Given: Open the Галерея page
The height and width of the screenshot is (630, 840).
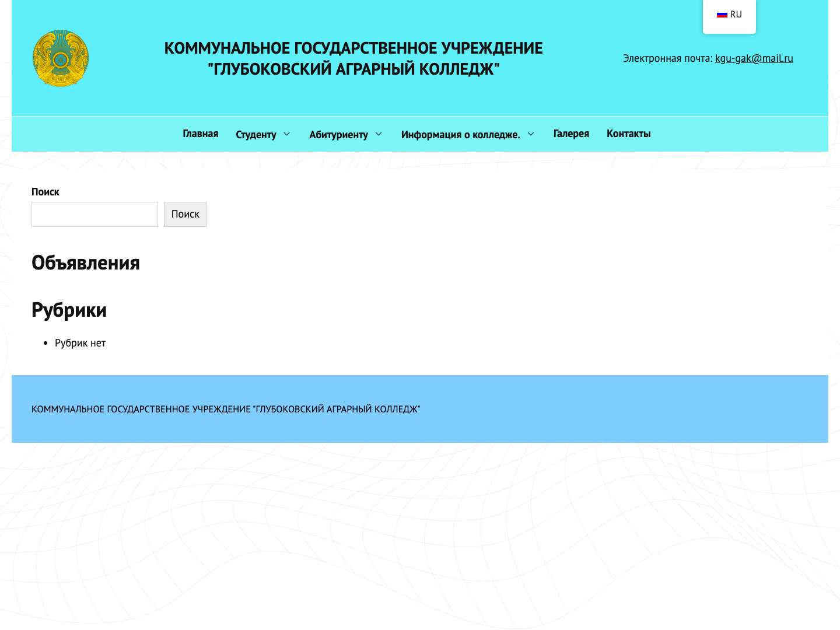Looking at the screenshot, I should (x=571, y=134).
